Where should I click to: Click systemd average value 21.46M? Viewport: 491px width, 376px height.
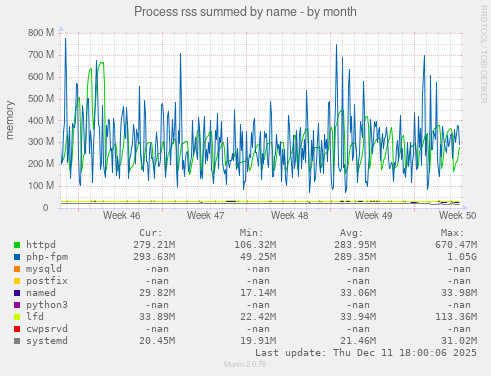coord(358,341)
